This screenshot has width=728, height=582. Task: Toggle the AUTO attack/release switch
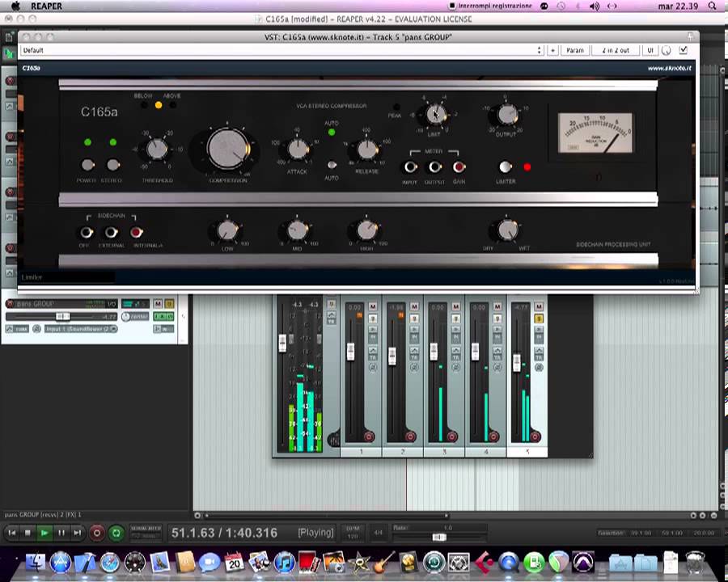(x=332, y=165)
